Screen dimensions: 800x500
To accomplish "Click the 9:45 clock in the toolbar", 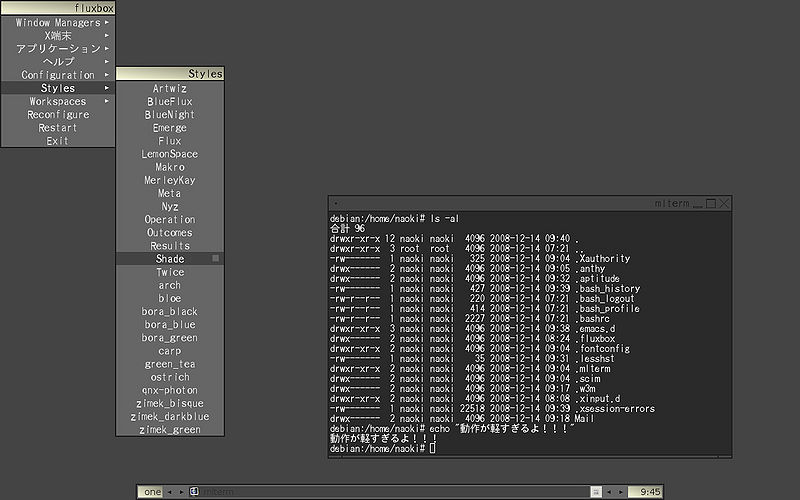I will tap(645, 492).
